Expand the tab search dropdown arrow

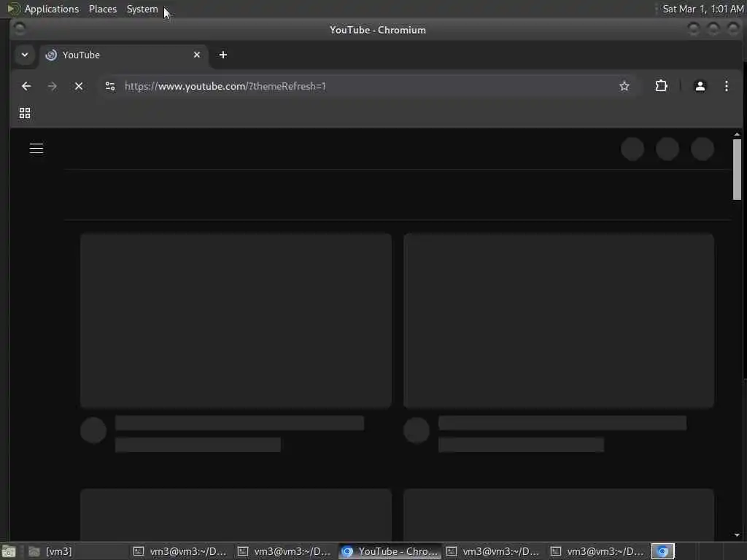tap(25, 55)
